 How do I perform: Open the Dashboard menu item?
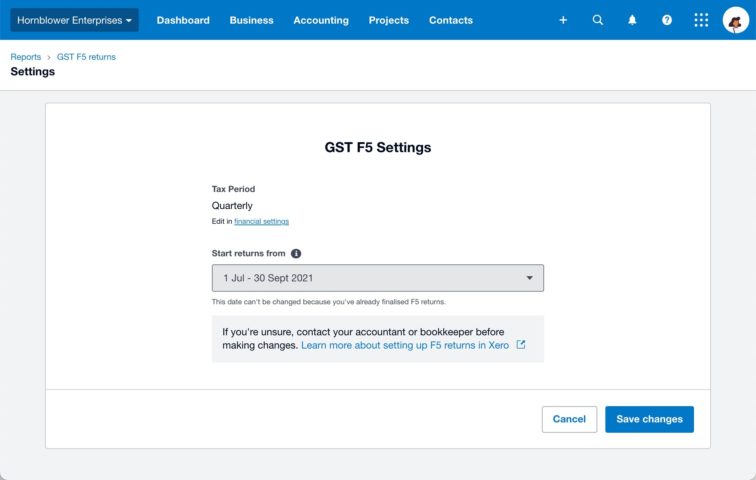click(x=183, y=20)
